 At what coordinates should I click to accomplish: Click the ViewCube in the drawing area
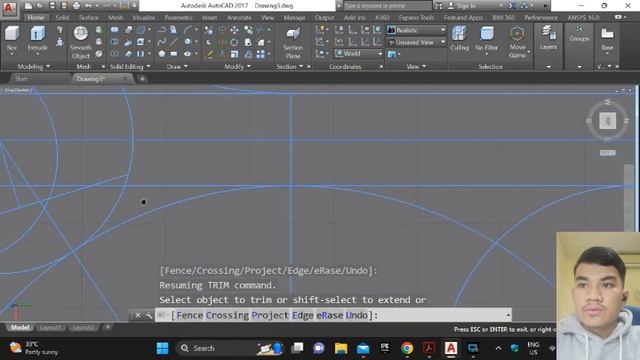click(607, 121)
